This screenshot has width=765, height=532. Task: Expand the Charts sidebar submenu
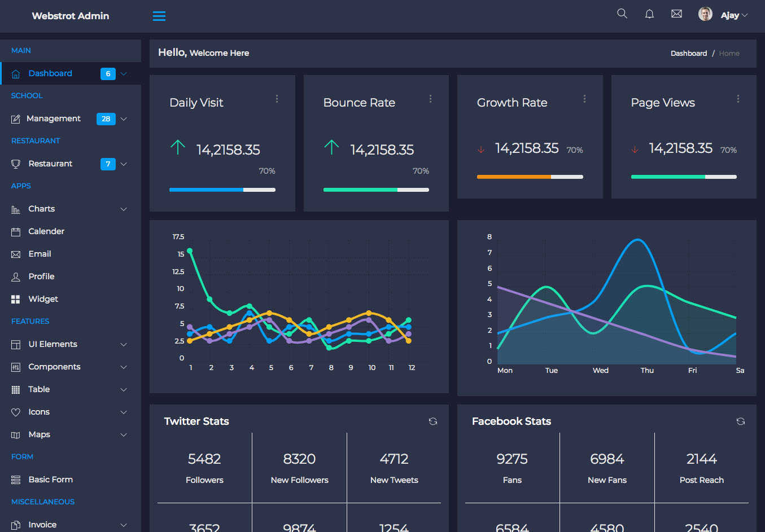click(71, 209)
